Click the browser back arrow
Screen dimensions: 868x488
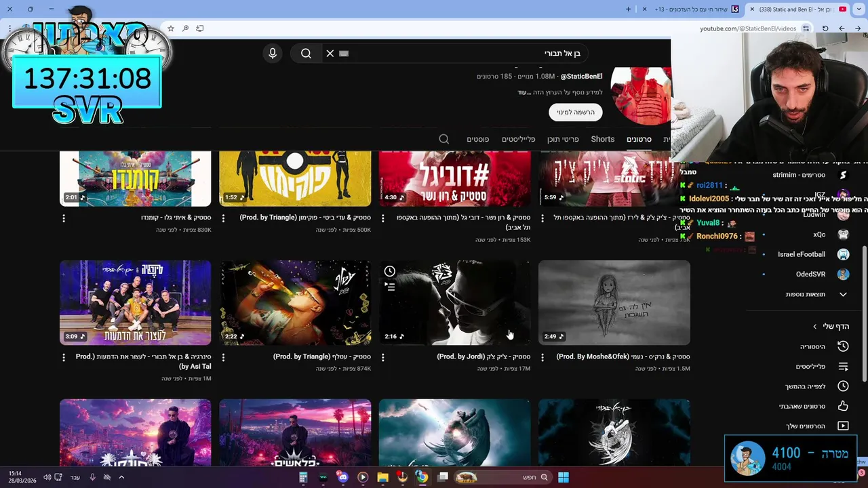858,28
